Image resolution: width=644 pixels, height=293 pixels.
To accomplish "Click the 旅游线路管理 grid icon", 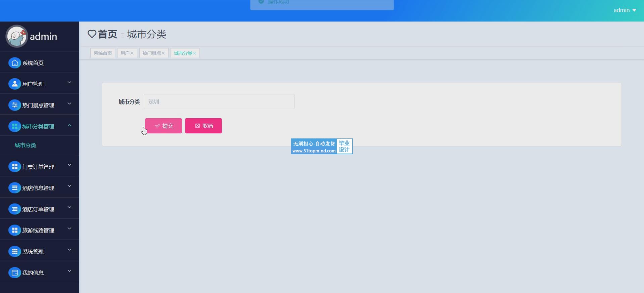I will (14, 230).
